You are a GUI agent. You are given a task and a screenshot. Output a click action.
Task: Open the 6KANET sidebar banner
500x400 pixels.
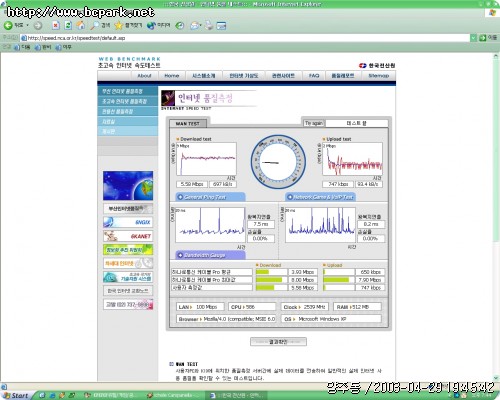[128, 236]
